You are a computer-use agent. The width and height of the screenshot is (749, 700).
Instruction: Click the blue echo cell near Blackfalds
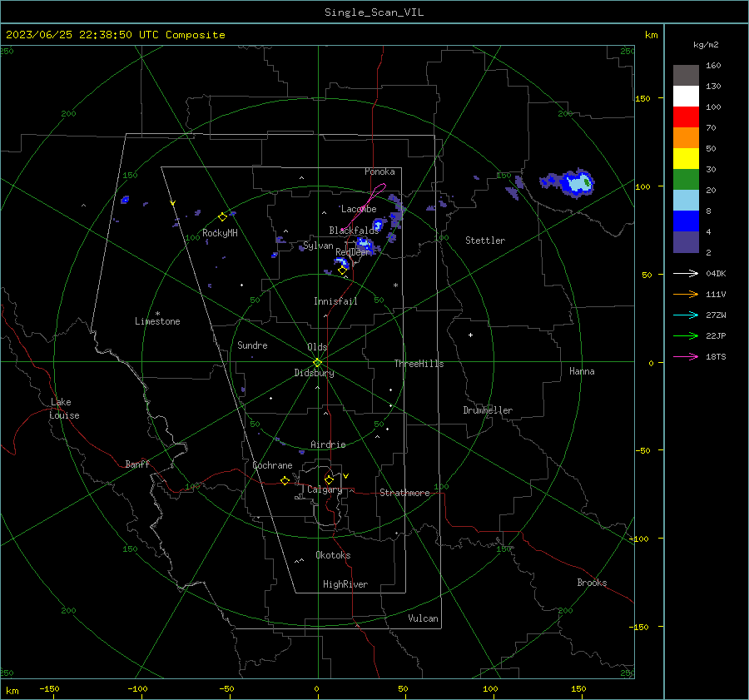pos(379,224)
